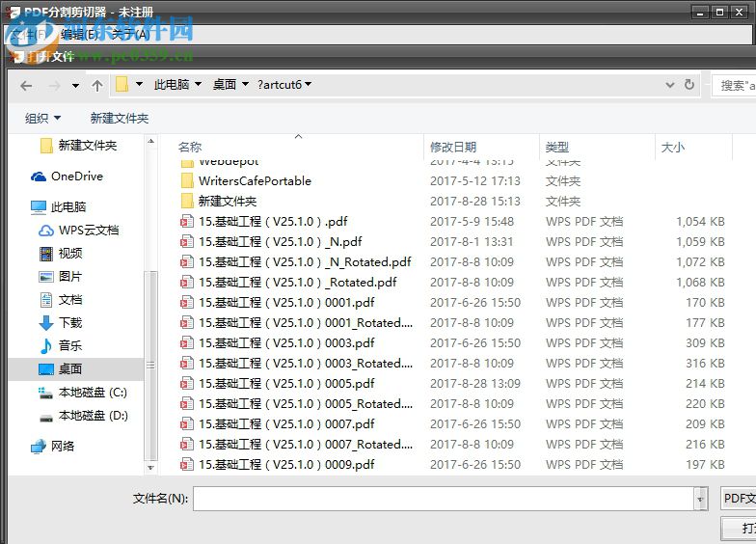
Task: Expand the 此电脑 breadcrumb dropdown
Action: [199, 85]
